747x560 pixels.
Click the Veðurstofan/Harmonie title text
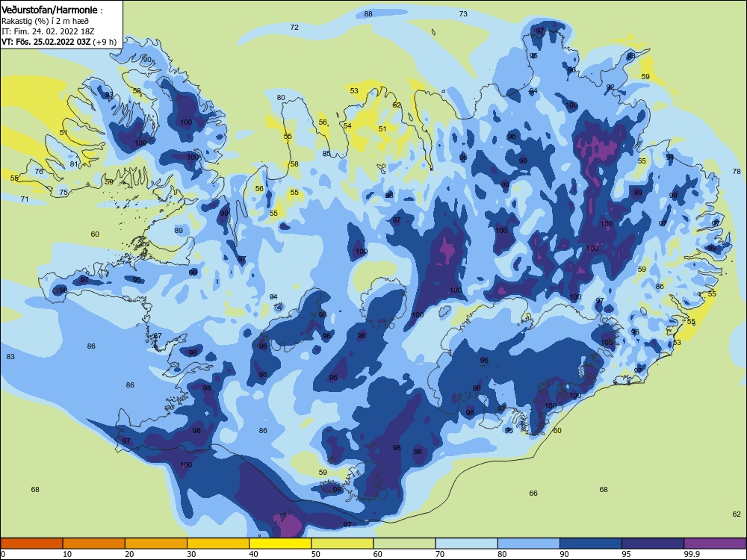(x=49, y=10)
